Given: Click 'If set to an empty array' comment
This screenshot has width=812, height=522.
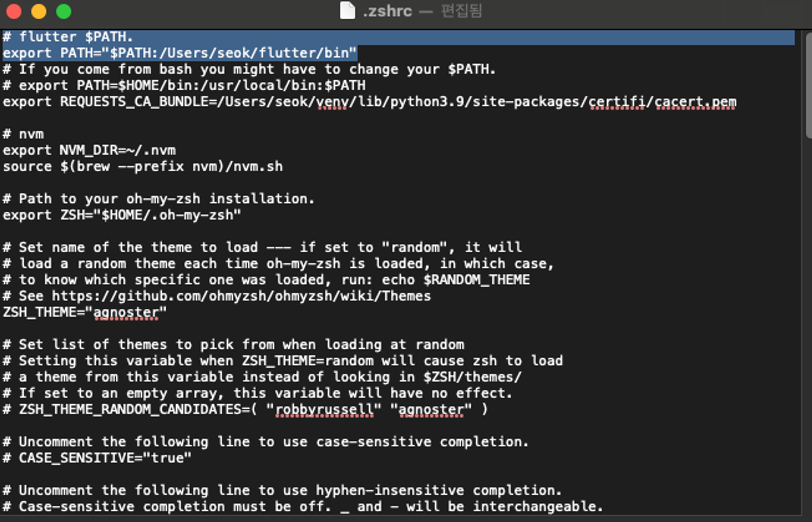Looking at the screenshot, I should tap(258, 394).
